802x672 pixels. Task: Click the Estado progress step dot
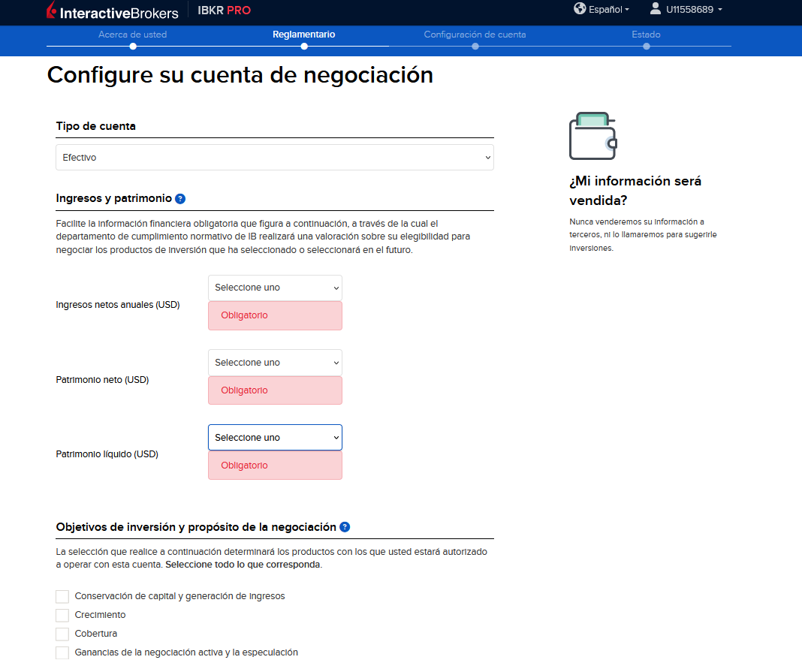(x=646, y=46)
